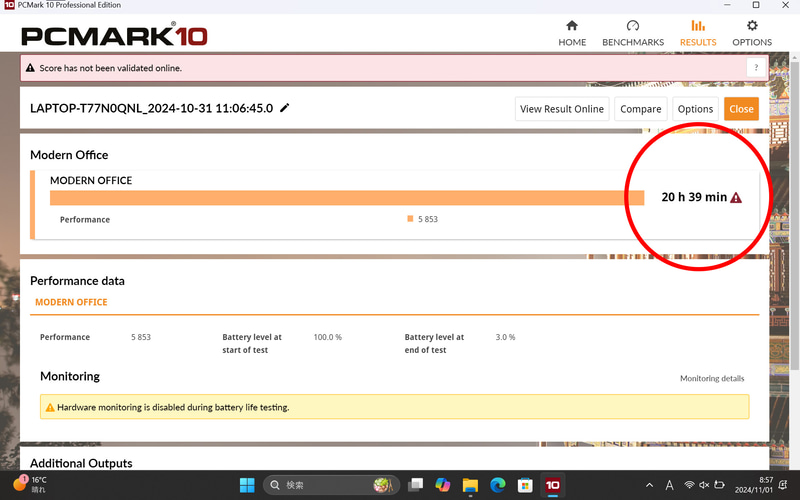This screenshot has width=800, height=500.
Task: Click the Modern Office orange progress bar
Action: tap(347, 198)
